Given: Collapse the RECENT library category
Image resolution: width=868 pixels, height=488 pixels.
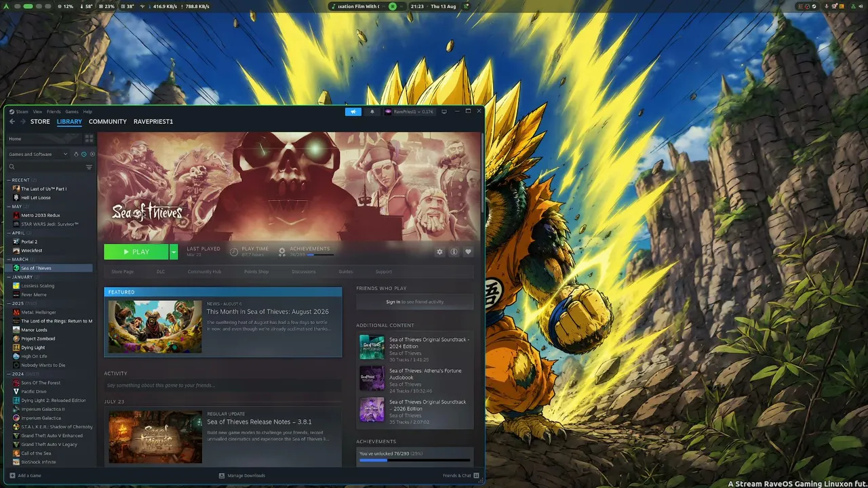Looking at the screenshot, I should (x=9, y=180).
